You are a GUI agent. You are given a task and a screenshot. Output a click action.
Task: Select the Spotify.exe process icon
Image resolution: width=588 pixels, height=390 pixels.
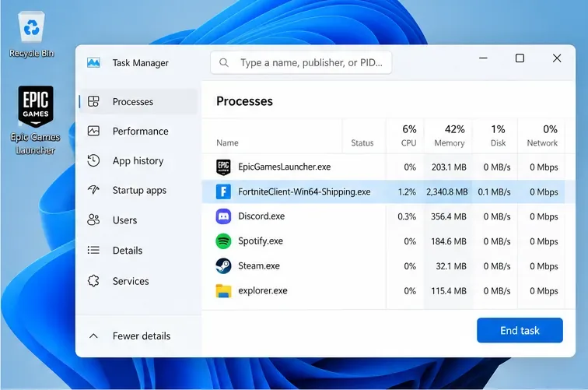coord(223,241)
